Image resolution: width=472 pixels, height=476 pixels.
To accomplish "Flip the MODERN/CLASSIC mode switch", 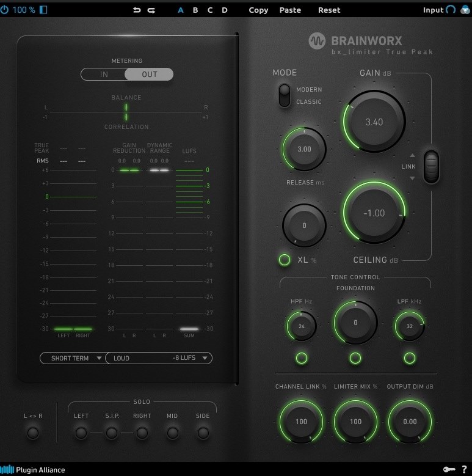I will tap(285, 95).
